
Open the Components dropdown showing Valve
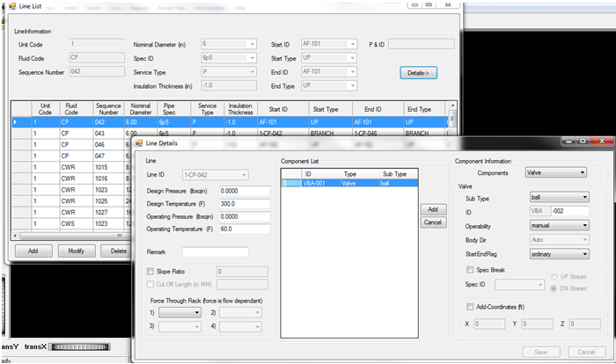pos(556,173)
